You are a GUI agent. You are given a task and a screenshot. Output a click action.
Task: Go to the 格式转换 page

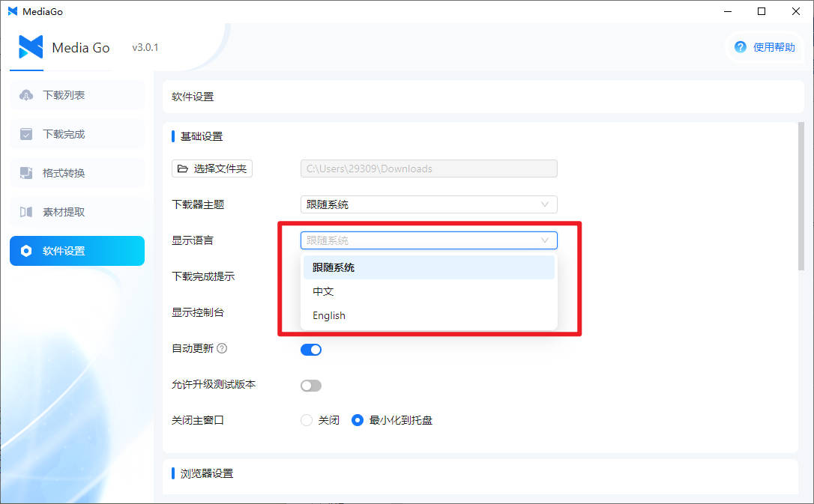[77, 173]
